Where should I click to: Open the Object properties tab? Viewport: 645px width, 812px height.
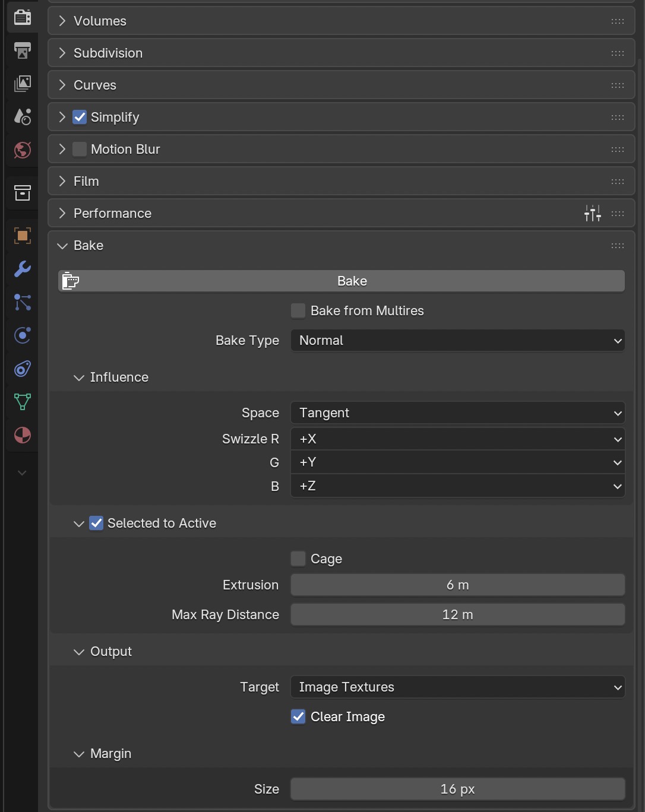(23, 236)
